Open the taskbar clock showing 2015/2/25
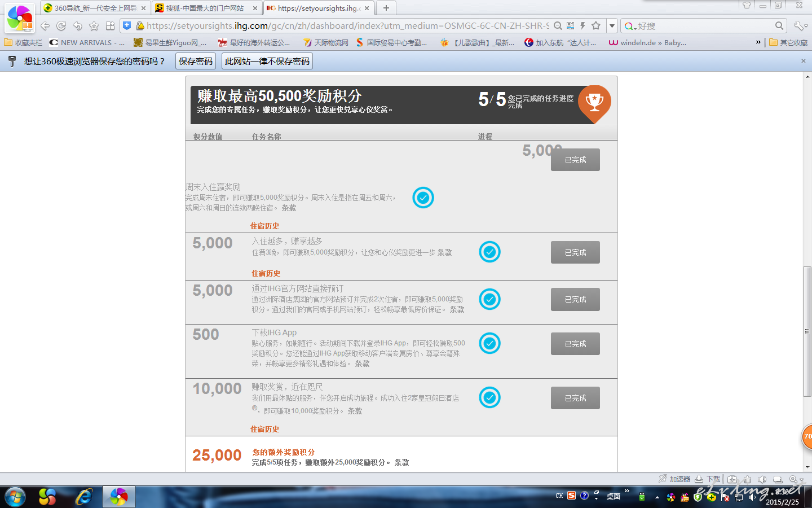The height and width of the screenshot is (508, 812). [782, 497]
